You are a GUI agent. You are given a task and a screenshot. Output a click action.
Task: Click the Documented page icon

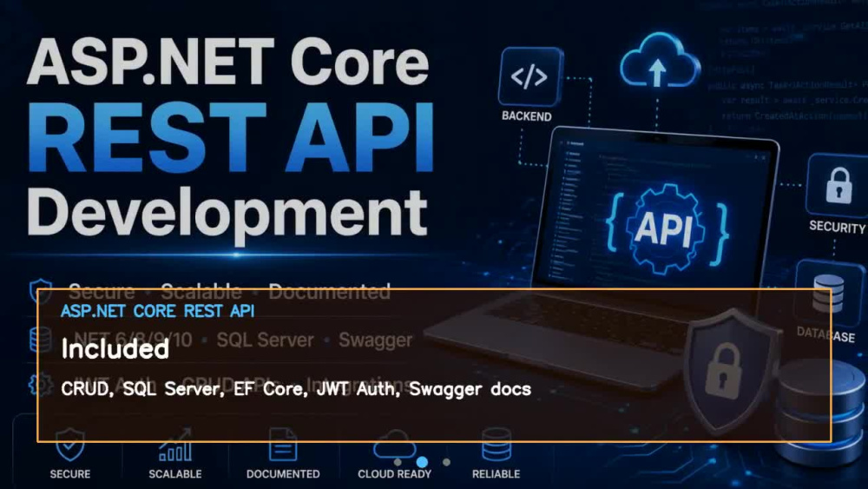pyautogui.click(x=283, y=444)
